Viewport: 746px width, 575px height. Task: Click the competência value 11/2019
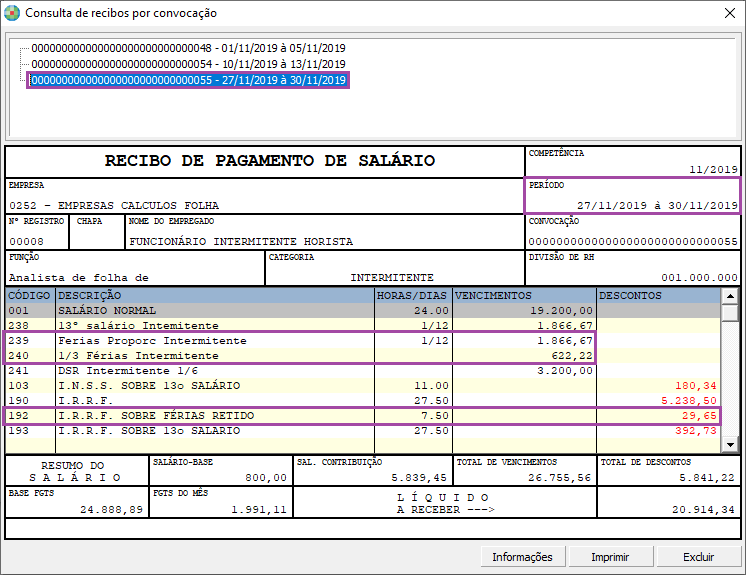pos(713,169)
